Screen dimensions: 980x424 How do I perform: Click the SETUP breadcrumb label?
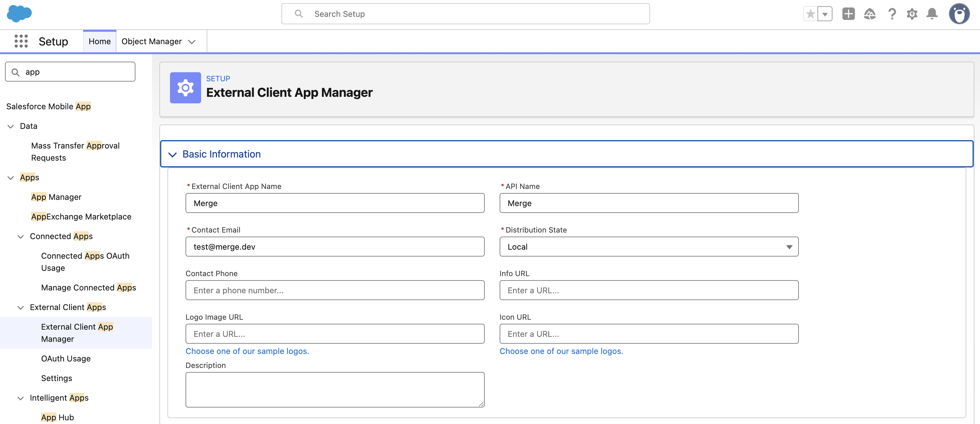(218, 78)
